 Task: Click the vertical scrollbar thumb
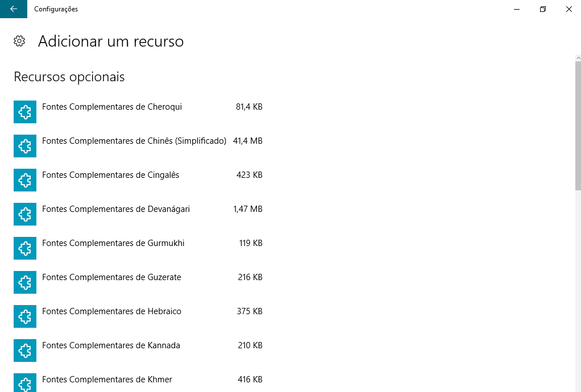578,126
